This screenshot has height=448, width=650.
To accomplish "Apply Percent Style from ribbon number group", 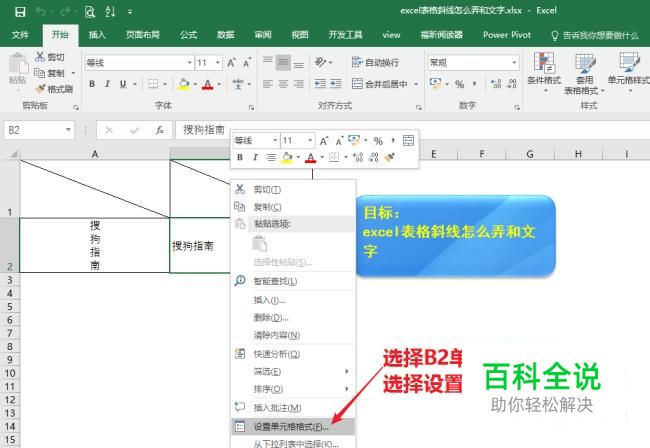I will (x=459, y=84).
